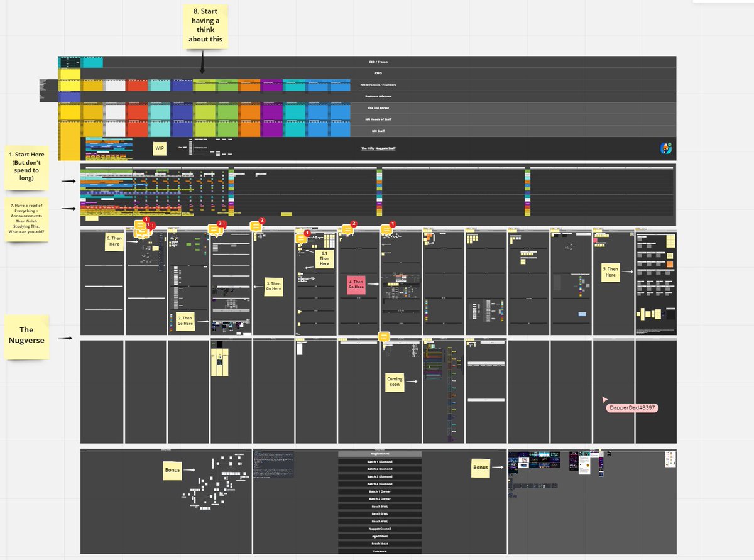Select the Entrance bar

(380, 551)
